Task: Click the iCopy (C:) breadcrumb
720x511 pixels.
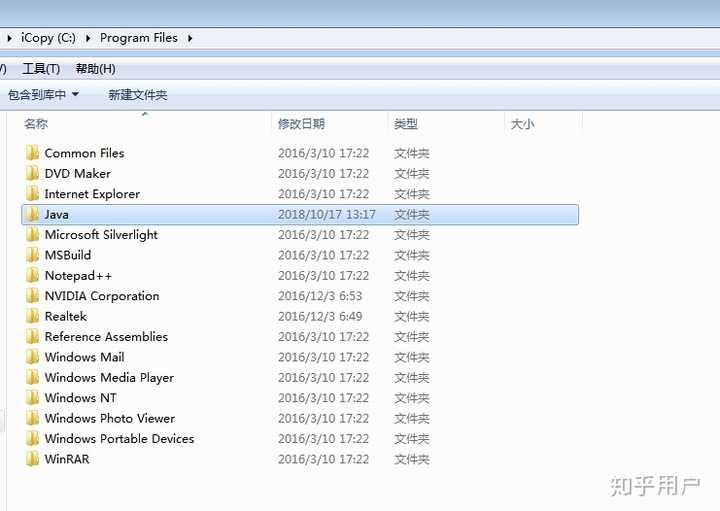Action: (48, 38)
